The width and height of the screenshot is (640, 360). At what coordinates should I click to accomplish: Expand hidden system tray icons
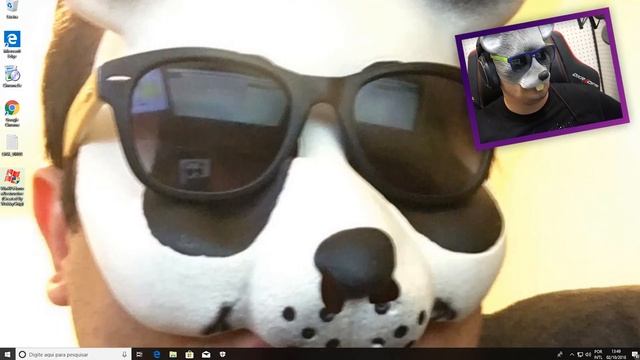(571, 354)
